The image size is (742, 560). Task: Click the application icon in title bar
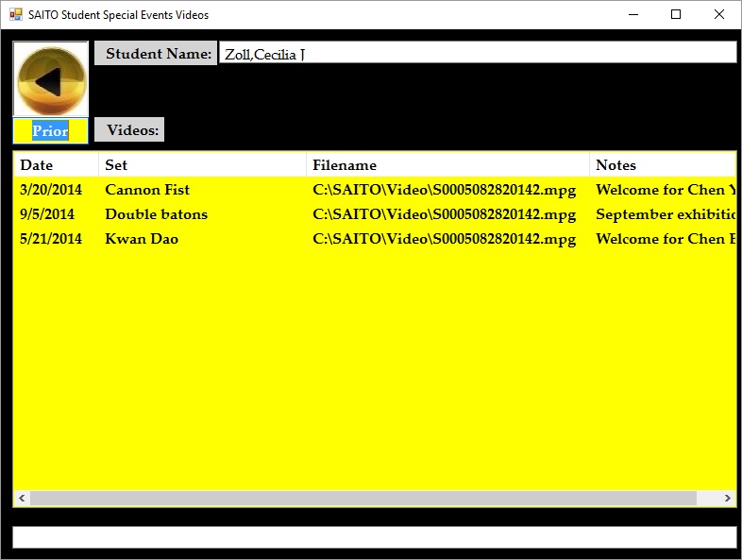tap(15, 14)
